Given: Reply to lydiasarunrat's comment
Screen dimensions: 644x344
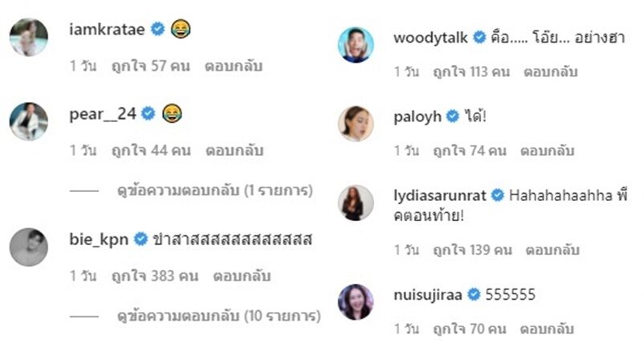Looking at the screenshot, I should [552, 250].
